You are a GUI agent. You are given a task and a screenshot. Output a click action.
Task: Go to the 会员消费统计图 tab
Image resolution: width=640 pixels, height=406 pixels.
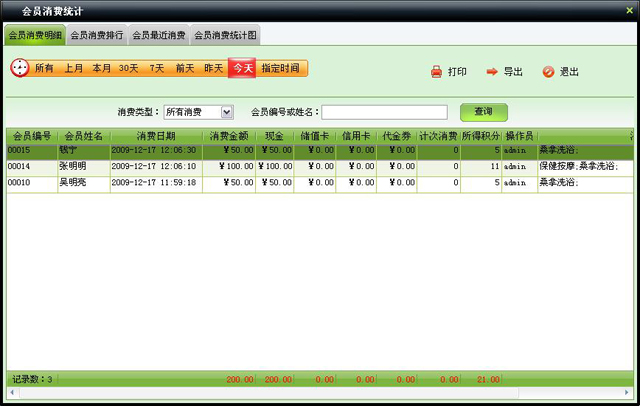point(225,35)
